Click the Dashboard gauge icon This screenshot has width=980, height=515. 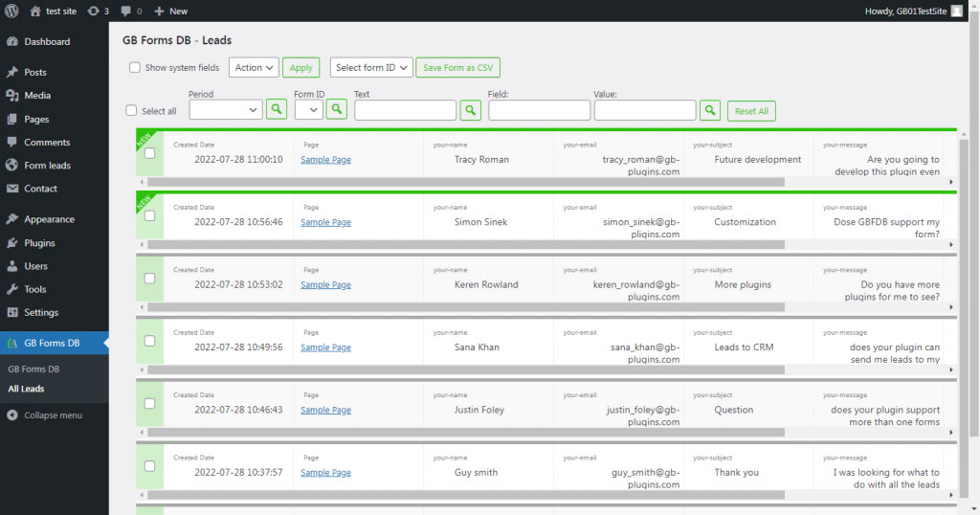pyautogui.click(x=11, y=42)
